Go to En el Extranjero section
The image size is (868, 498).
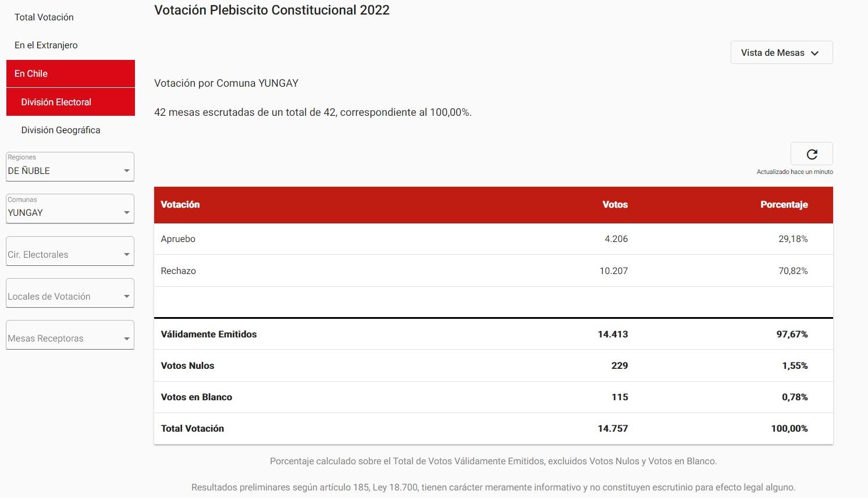46,45
